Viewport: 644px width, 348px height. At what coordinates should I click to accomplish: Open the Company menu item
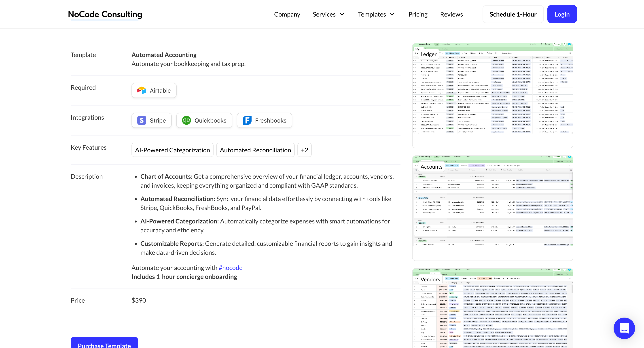(287, 15)
